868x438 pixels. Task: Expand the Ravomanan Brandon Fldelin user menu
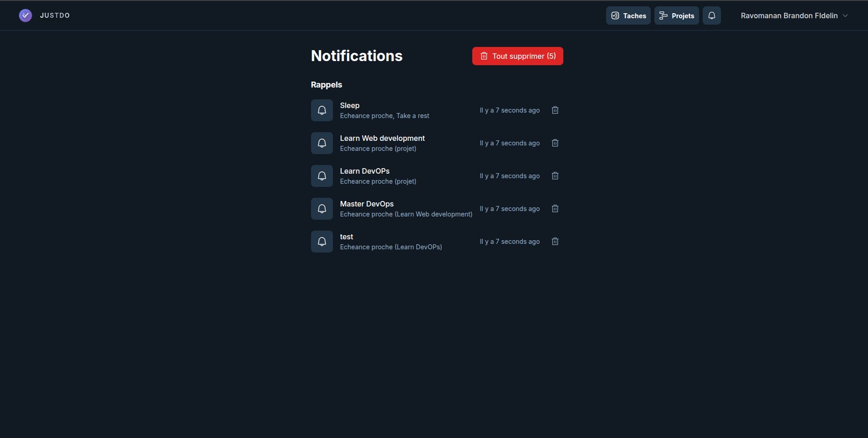click(789, 15)
